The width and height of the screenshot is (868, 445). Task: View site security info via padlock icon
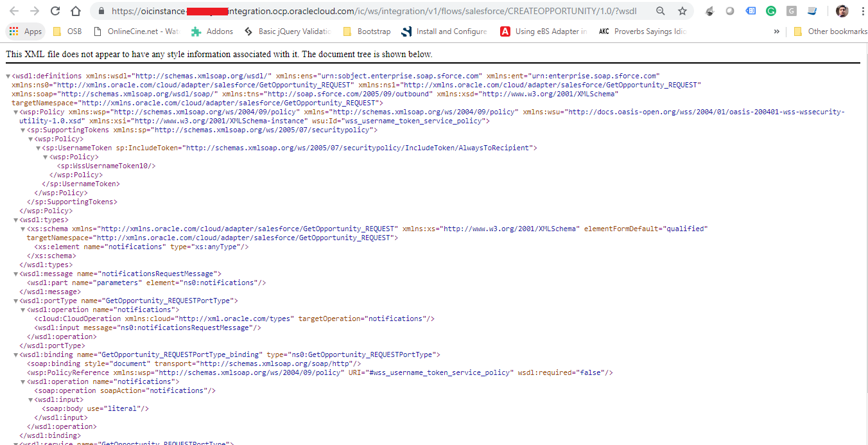coord(101,11)
